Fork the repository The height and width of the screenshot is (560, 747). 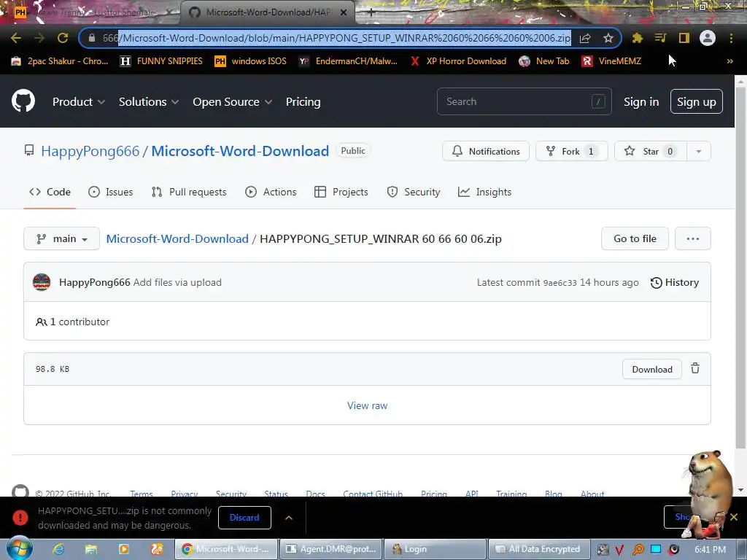[572, 151]
